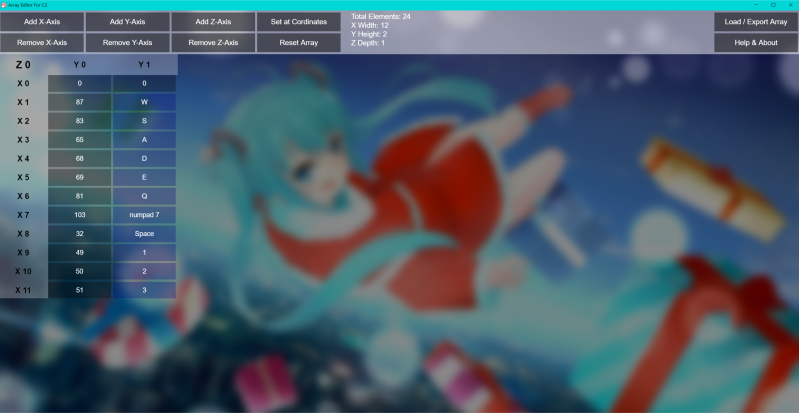Select the cell containing S
This screenshot has width=799, height=413.
144,121
